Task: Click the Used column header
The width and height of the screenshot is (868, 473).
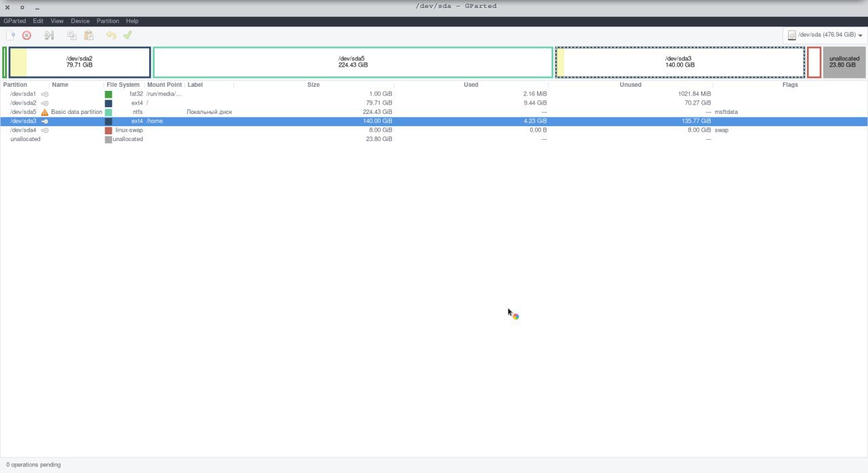Action: [x=471, y=85]
